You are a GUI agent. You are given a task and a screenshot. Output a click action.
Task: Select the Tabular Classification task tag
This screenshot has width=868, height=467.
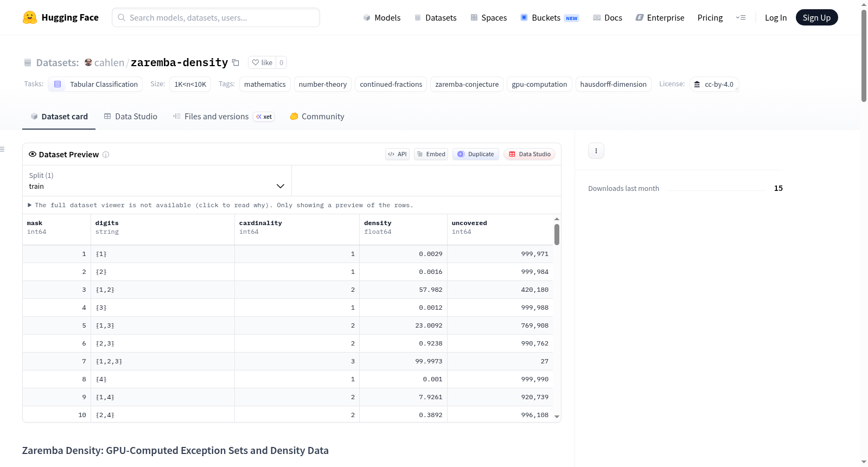(95, 84)
